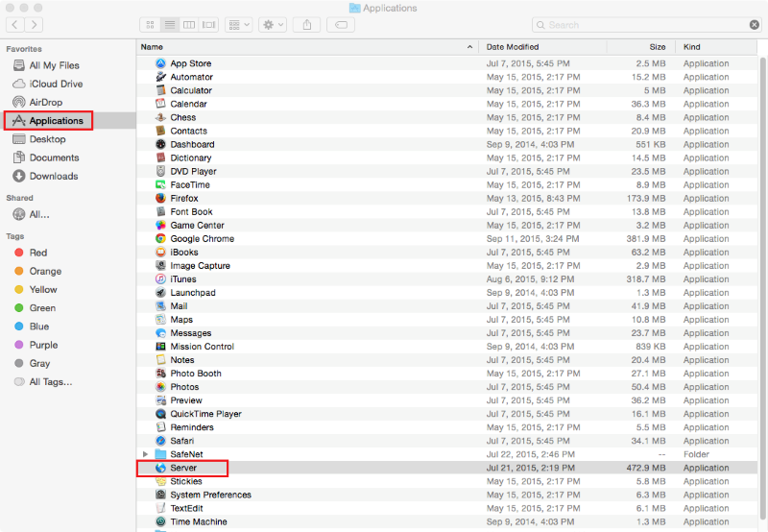Expand the SafeNet folder disclosure triangle
Viewport: 768px width, 532px height.
pyautogui.click(x=145, y=454)
